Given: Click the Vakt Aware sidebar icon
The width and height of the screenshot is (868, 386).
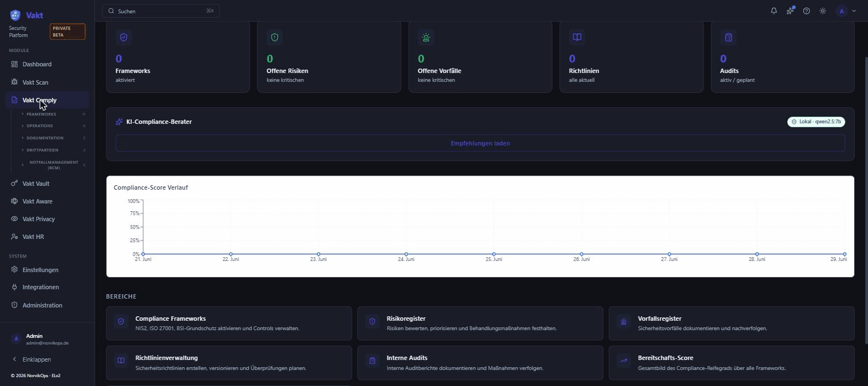Looking at the screenshot, I should point(14,201).
